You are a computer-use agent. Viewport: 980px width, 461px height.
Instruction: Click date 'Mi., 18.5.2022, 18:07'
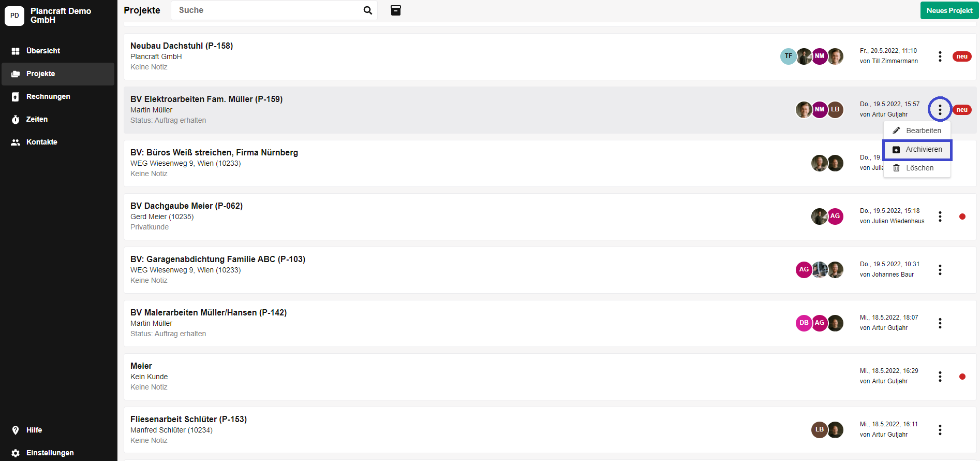tap(889, 318)
